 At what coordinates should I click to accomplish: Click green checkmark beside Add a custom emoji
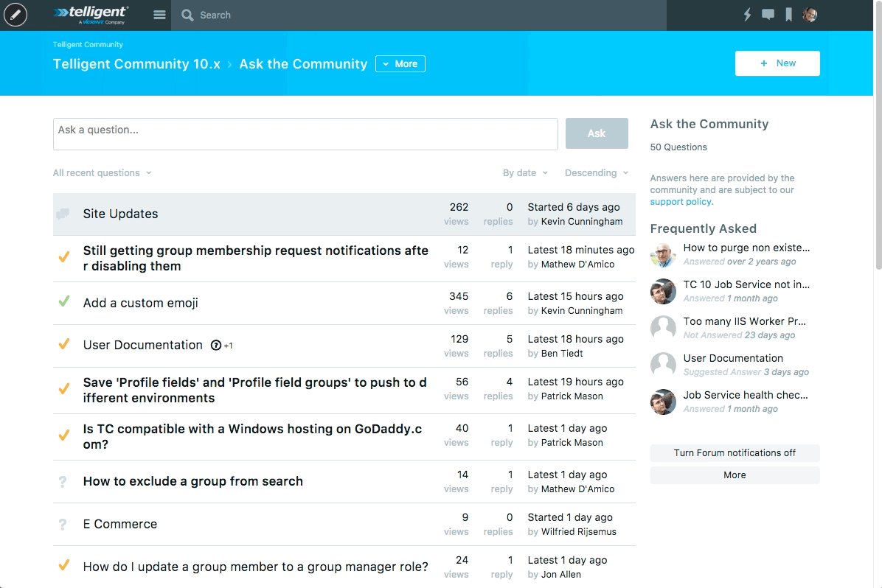(64, 301)
